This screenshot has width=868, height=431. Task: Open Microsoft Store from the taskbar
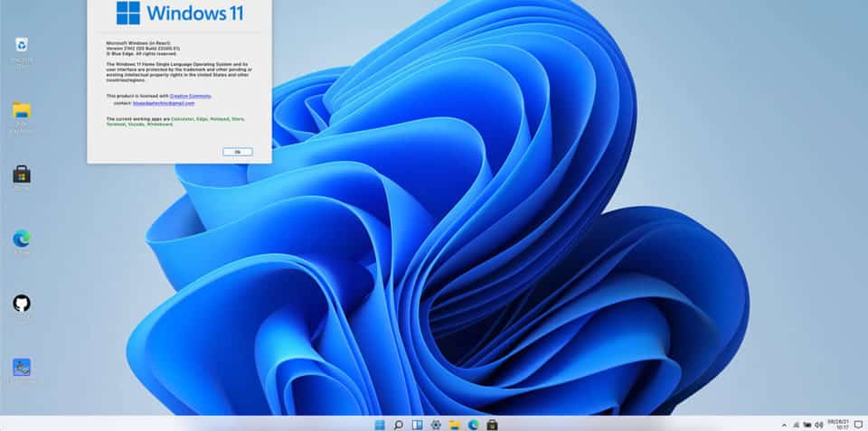(x=492, y=424)
